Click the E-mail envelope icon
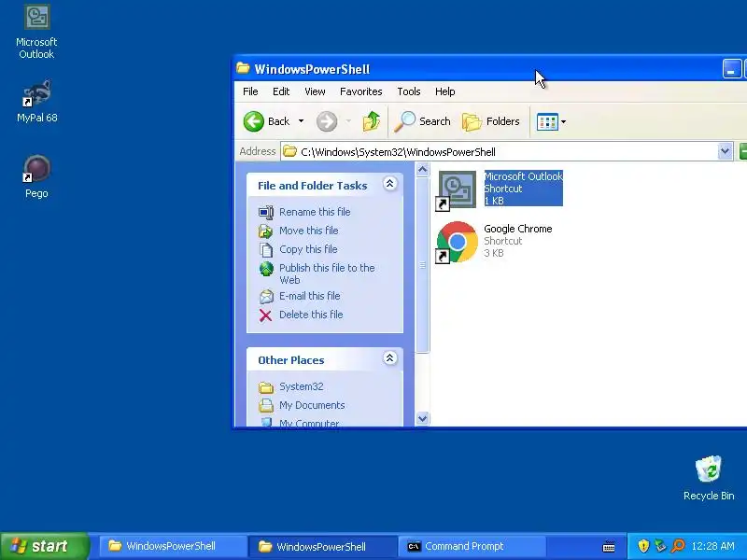Screen dimensions: 747x560 tap(266, 297)
